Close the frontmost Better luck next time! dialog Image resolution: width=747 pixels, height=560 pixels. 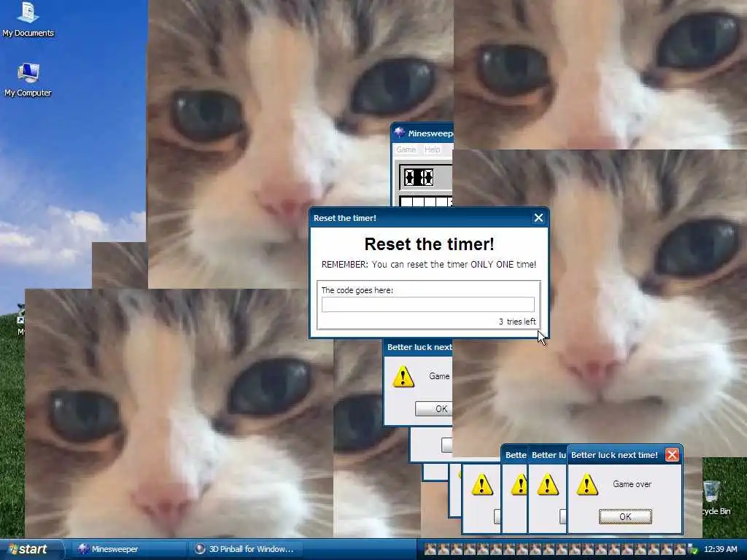[672, 455]
